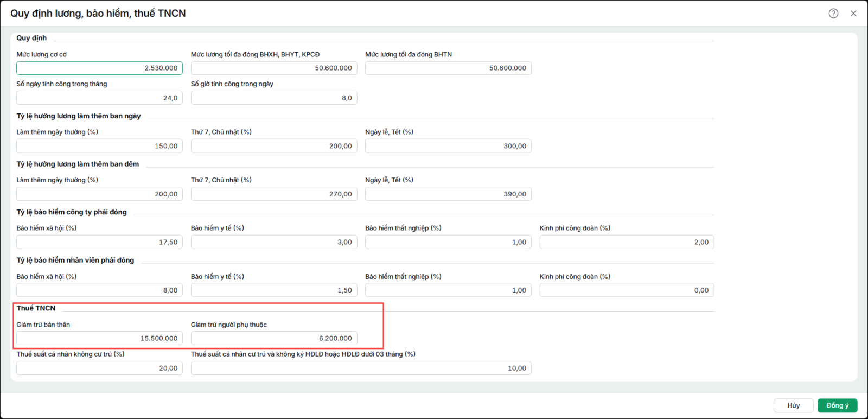Screen dimensions: 868x419
Task: Edit employee Kinh phí công đoàn rate 0,00
Action: click(x=627, y=290)
